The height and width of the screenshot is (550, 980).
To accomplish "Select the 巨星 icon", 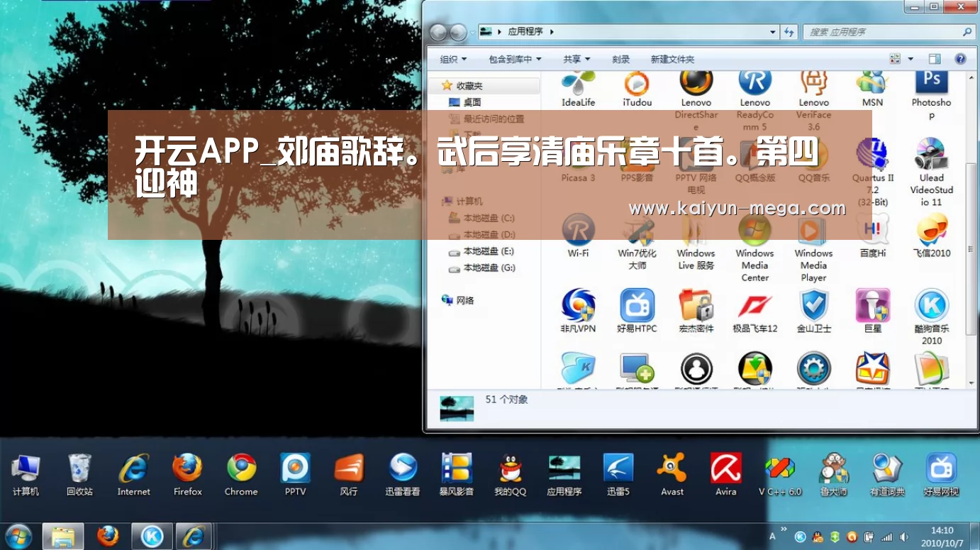I will (x=872, y=311).
